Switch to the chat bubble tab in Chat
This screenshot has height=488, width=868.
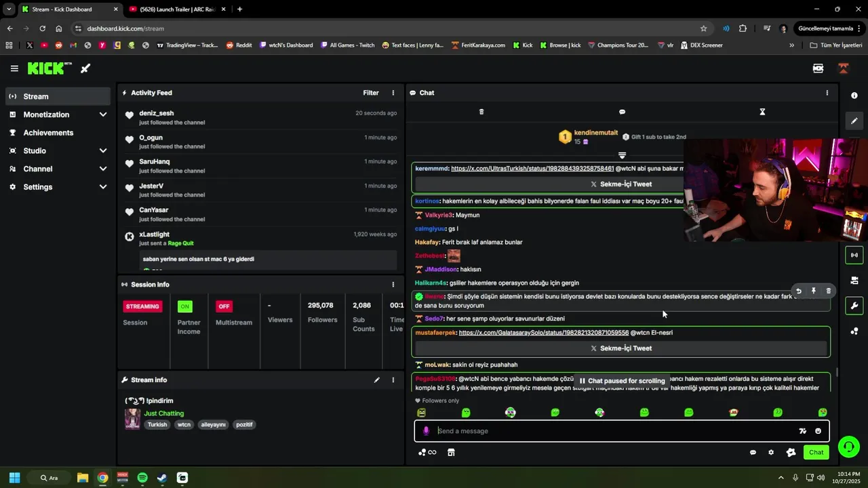pos(622,112)
